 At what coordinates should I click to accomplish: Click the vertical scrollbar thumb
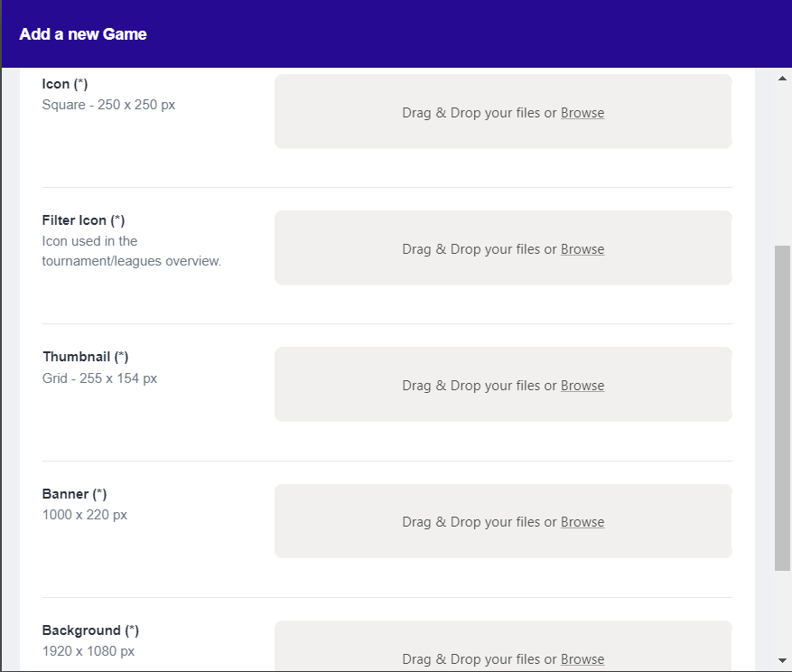[782, 406]
